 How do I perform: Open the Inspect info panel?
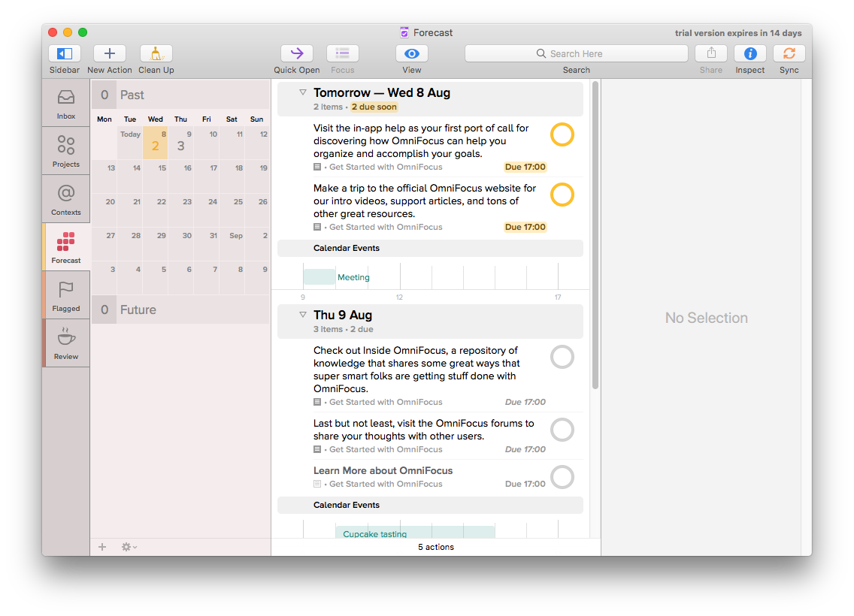750,54
